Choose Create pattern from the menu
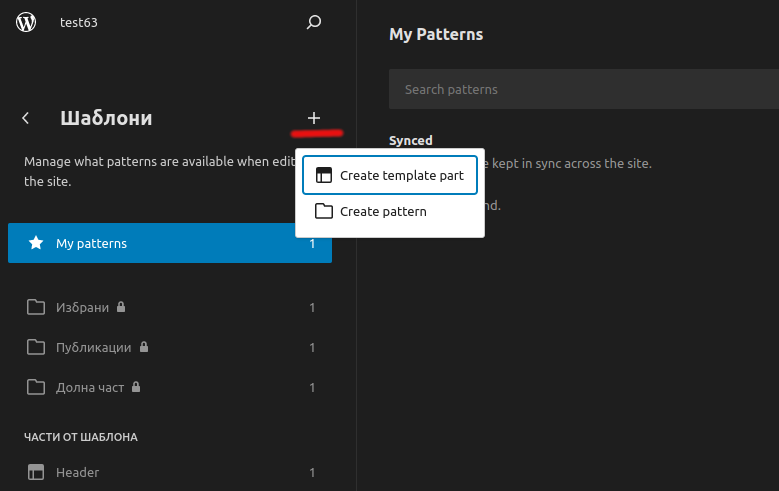 (x=382, y=211)
